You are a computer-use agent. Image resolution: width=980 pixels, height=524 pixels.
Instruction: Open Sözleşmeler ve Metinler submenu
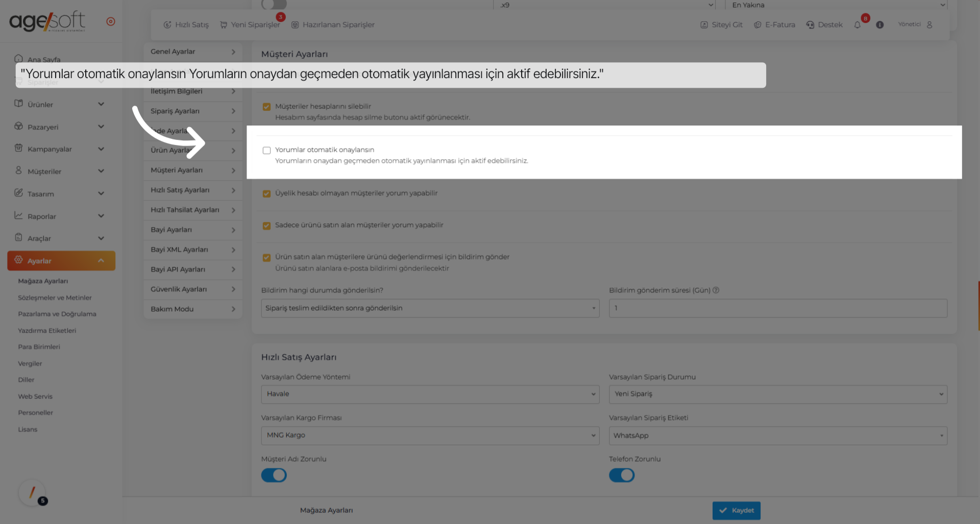(x=55, y=297)
